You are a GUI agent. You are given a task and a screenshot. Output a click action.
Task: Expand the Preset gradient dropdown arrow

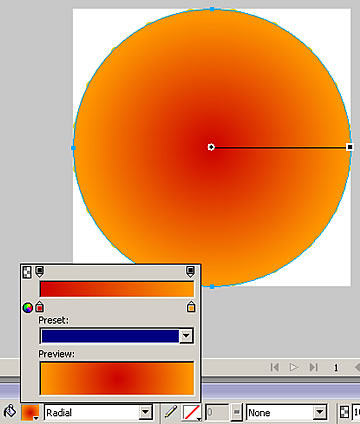click(186, 336)
